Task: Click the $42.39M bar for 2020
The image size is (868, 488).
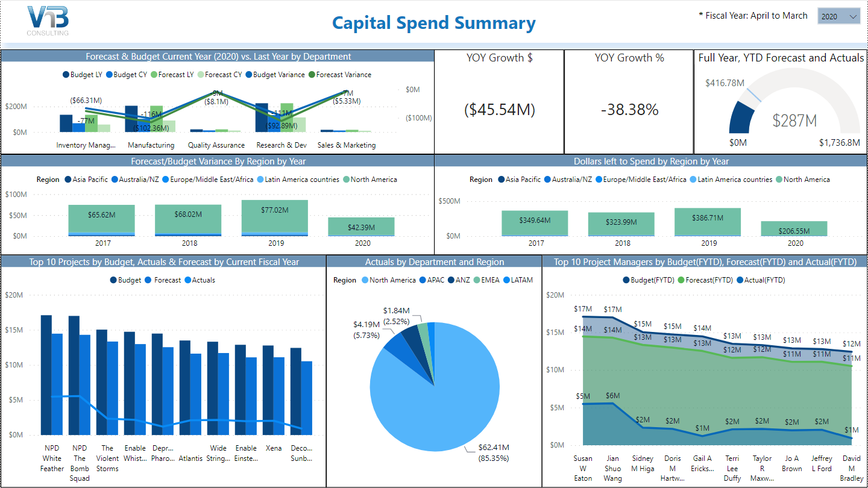Action: tap(362, 226)
